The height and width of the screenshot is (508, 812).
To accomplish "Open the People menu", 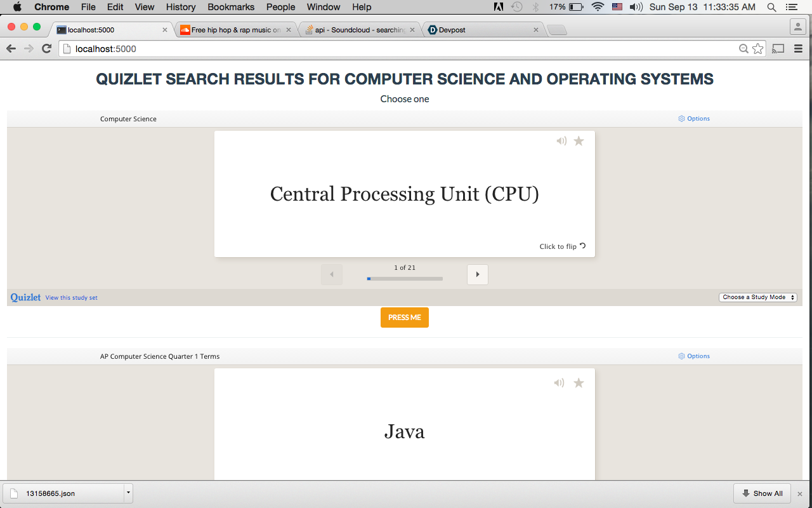I will coord(281,7).
